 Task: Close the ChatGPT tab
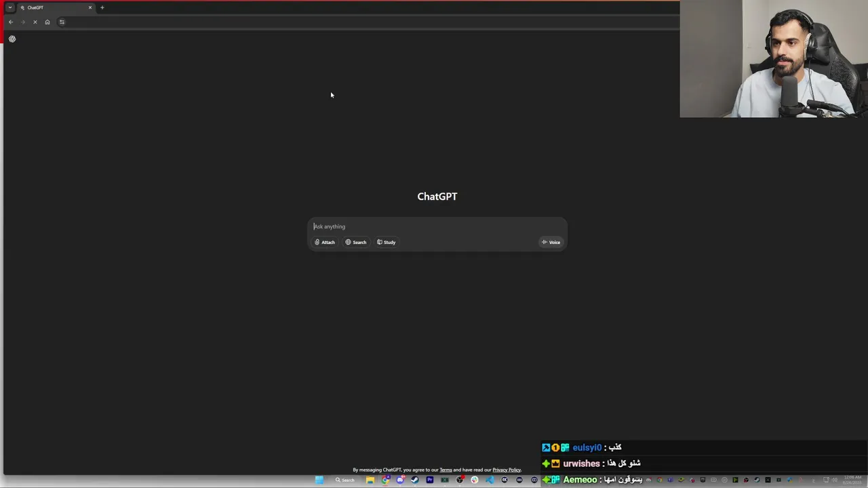[x=90, y=7]
